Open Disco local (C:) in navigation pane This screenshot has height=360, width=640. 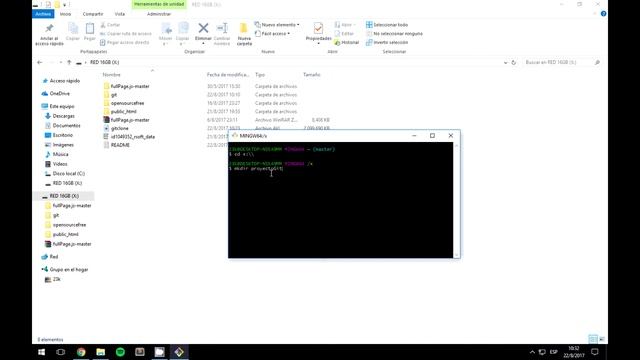click(69, 173)
